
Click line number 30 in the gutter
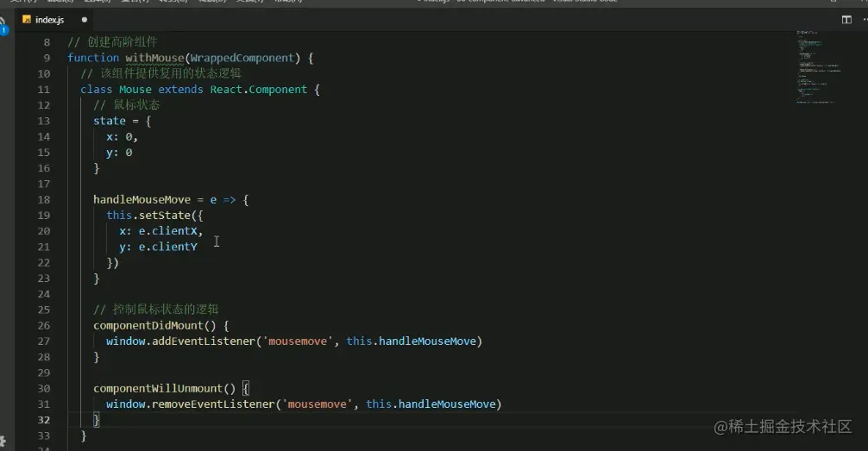click(44, 389)
